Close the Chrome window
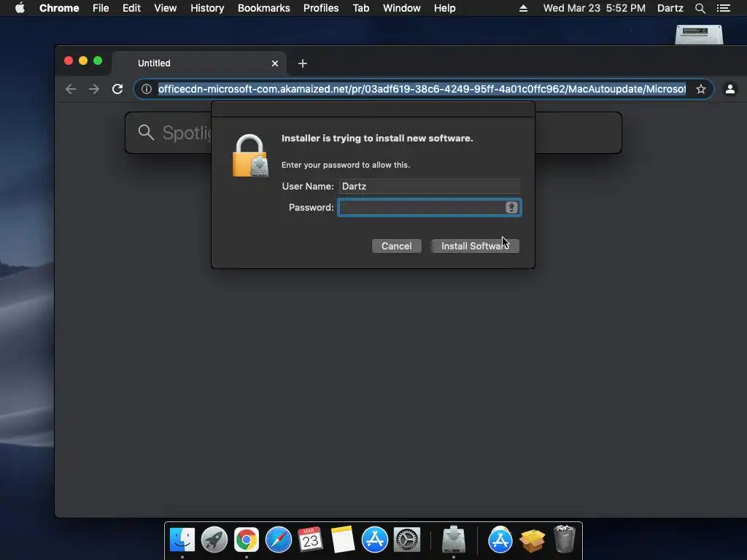The height and width of the screenshot is (560, 747). [x=69, y=61]
